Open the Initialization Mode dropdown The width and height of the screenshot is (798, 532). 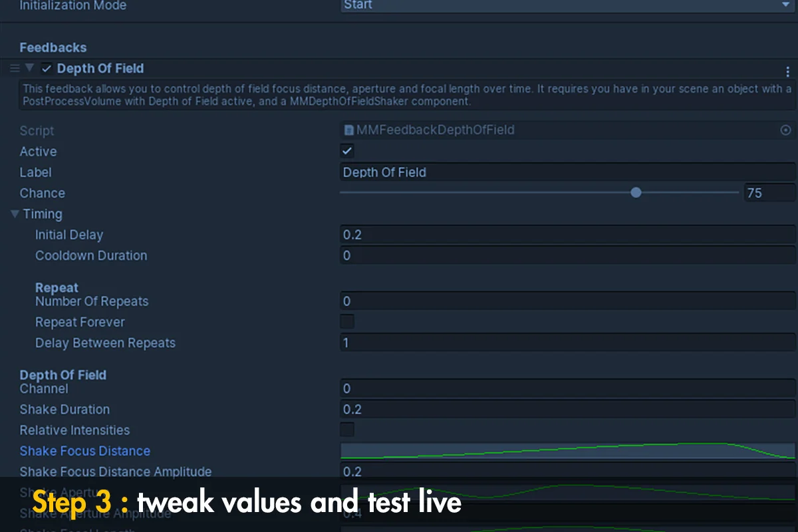[x=567, y=5]
